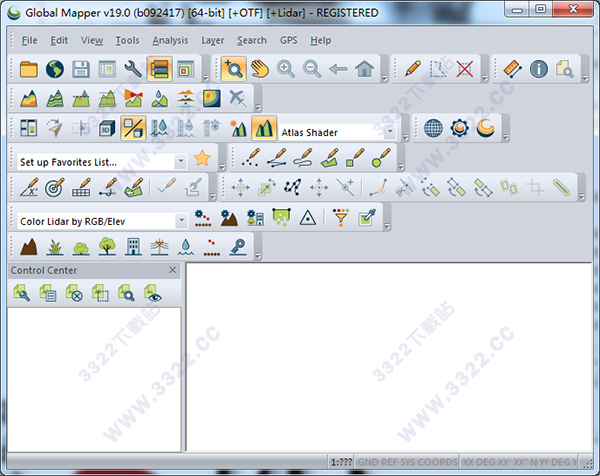
Task: Click the sun lighting terrain icon
Action: click(x=238, y=129)
